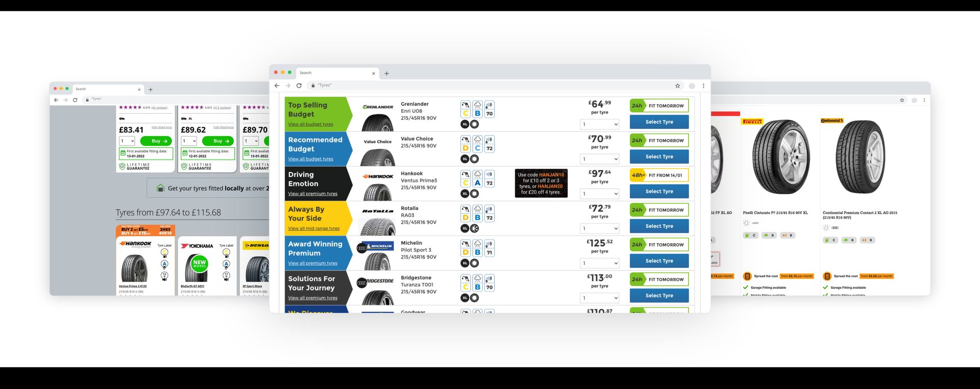The height and width of the screenshot is (389, 980).
Task: Click the Michelin tyre thumbnail image
Action: click(378, 261)
